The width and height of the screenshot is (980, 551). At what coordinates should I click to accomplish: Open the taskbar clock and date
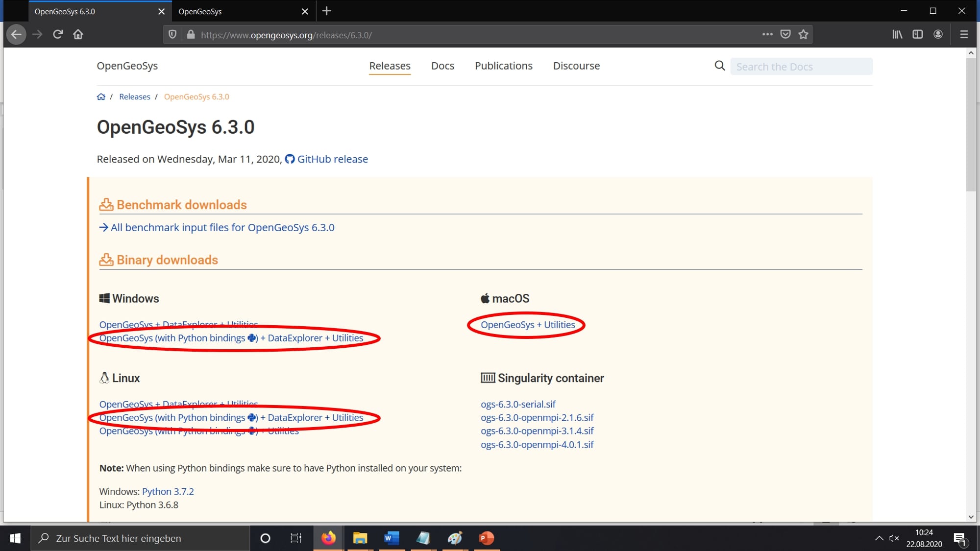pos(924,538)
